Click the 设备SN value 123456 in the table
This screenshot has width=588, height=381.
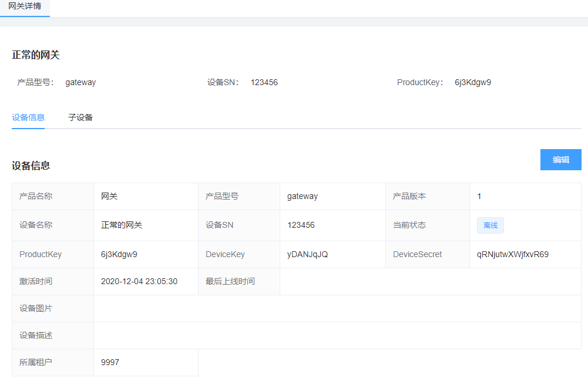(301, 225)
